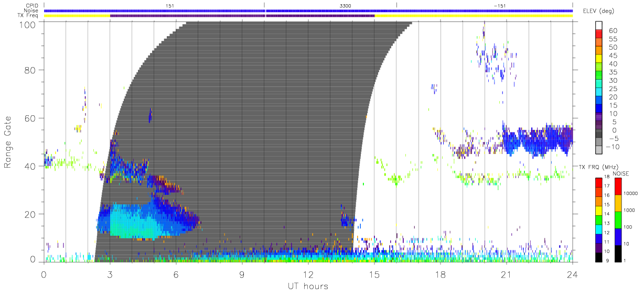Click the UT hours axis title
This screenshot has height=297, width=644.
click(x=307, y=286)
